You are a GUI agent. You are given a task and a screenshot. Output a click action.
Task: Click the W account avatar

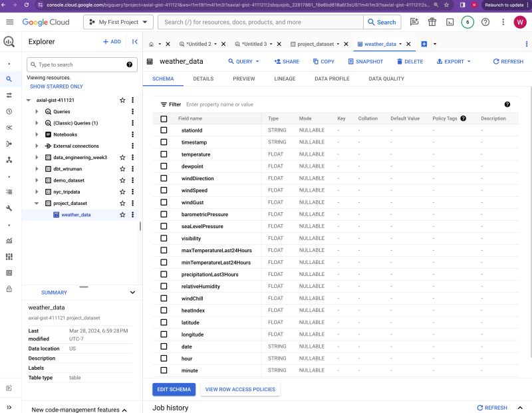coord(520,22)
